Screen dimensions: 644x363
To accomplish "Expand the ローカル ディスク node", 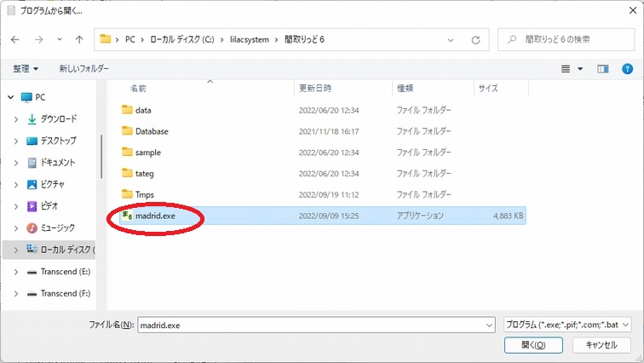I will pos(16,250).
